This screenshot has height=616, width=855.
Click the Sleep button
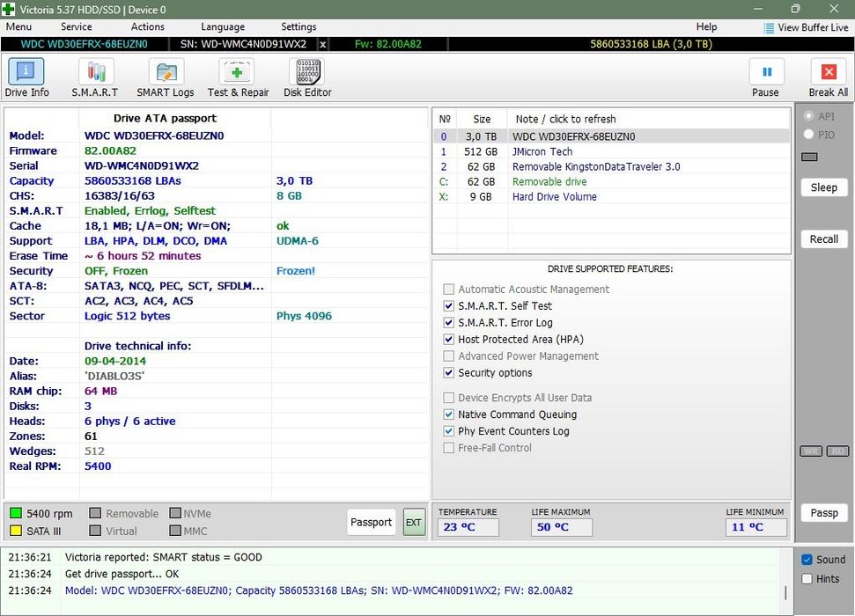point(824,187)
